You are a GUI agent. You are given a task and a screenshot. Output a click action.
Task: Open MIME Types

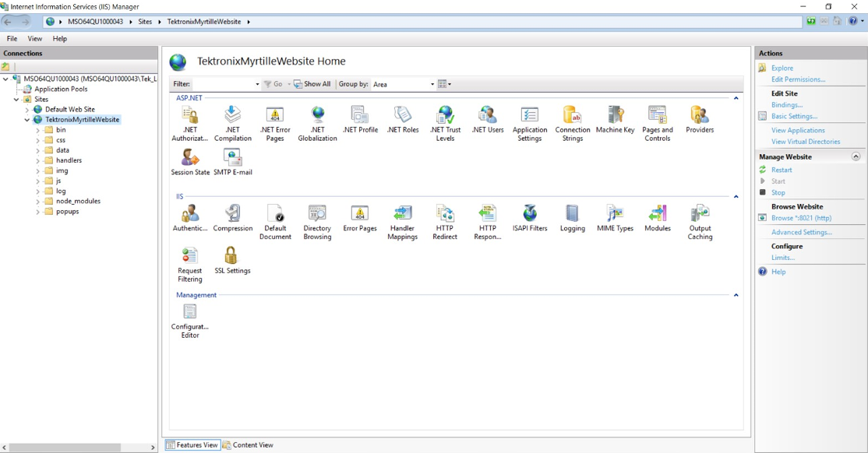(x=615, y=216)
